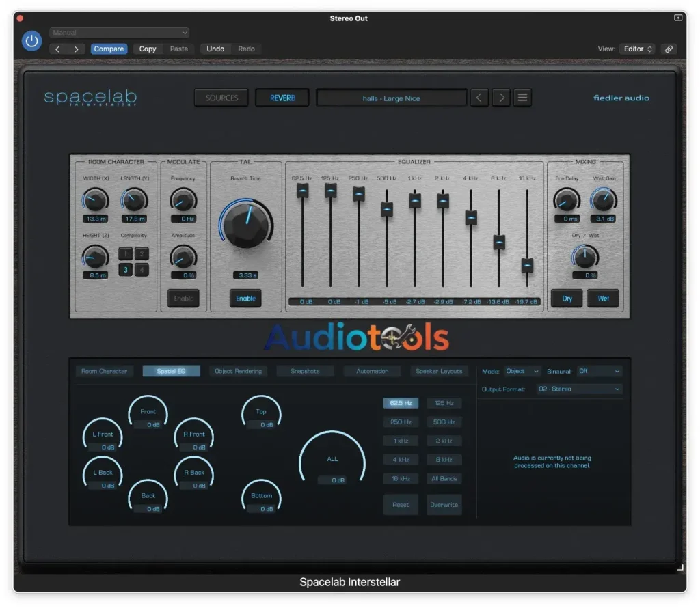Click the next preset arrow
700x608 pixels.
[x=501, y=97]
